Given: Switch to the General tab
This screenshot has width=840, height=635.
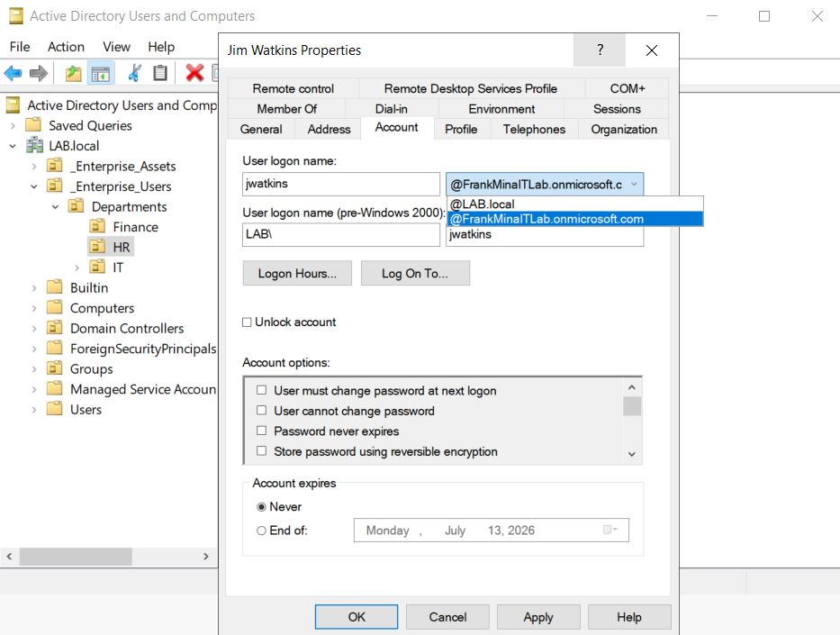Looking at the screenshot, I should [261, 129].
